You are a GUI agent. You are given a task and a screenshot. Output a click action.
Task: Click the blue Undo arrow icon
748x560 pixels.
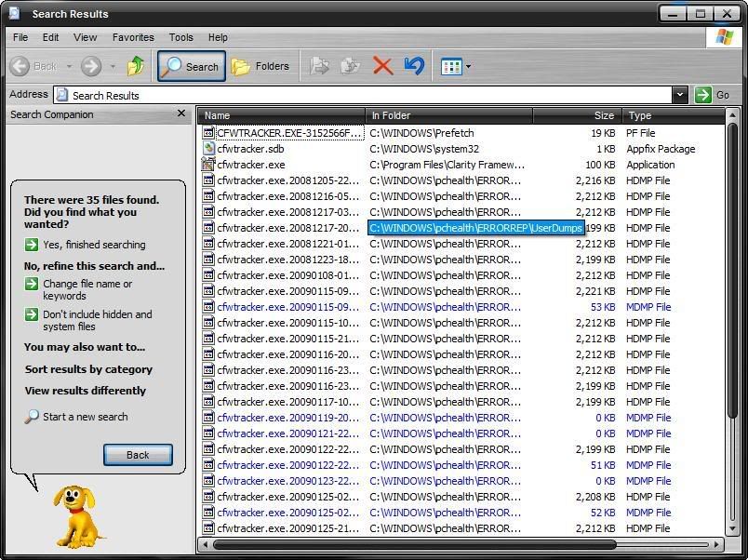(414, 66)
